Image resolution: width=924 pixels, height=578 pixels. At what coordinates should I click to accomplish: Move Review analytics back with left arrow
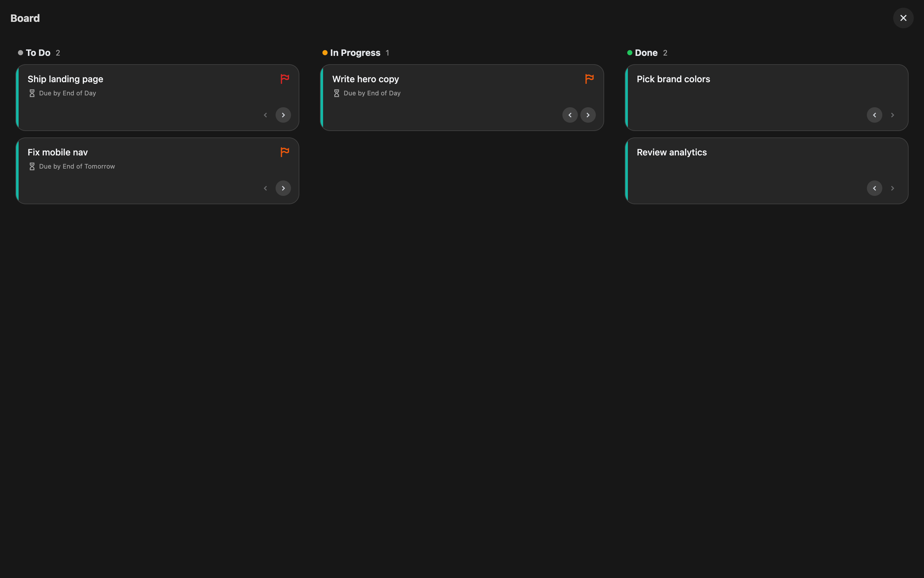point(874,188)
